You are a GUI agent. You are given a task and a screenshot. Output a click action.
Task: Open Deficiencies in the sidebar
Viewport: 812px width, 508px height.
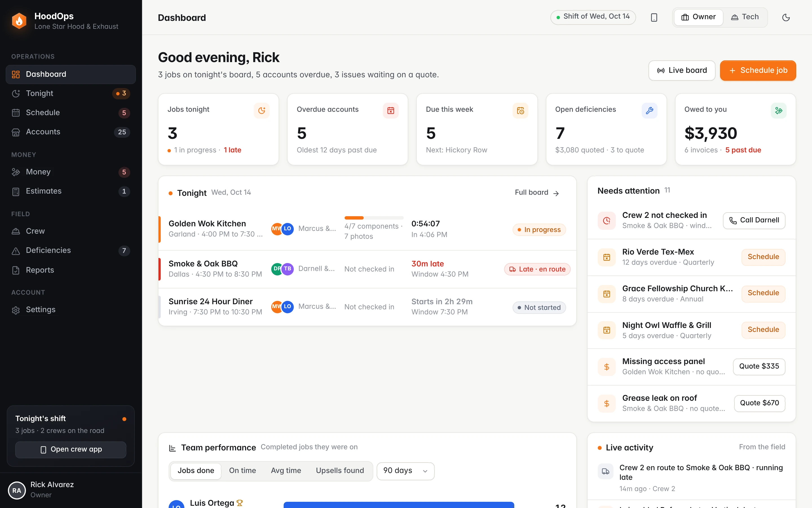tap(70, 251)
